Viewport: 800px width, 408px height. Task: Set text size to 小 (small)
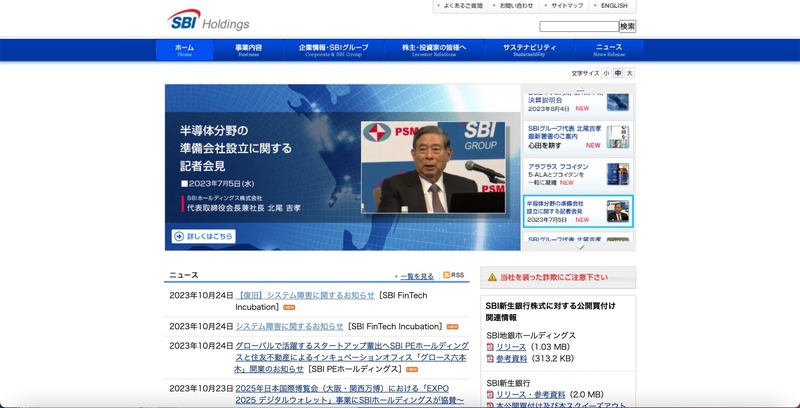click(606, 73)
